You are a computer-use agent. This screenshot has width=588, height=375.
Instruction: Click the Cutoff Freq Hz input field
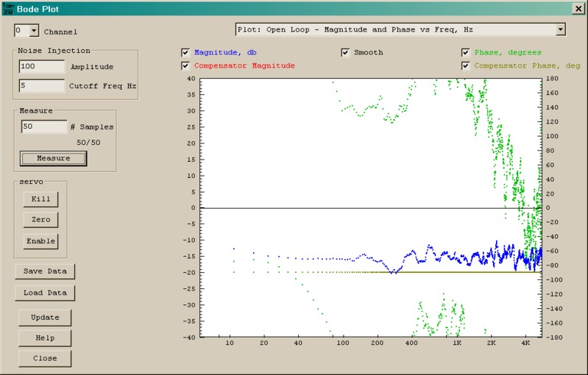(43, 86)
